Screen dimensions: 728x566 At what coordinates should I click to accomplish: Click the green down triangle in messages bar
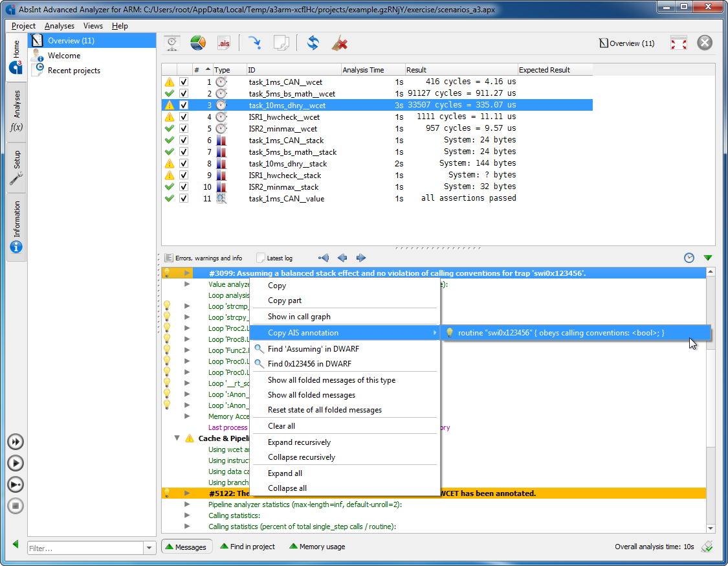click(707, 258)
